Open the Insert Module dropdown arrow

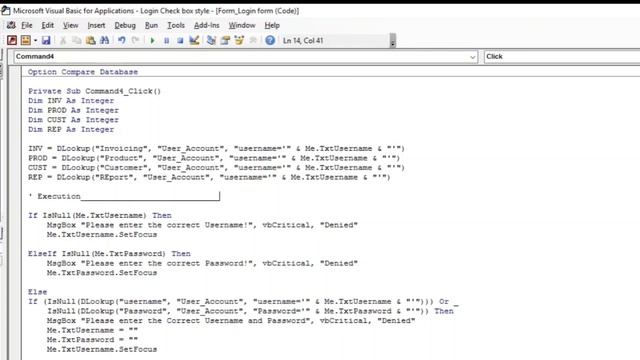coord(36,40)
